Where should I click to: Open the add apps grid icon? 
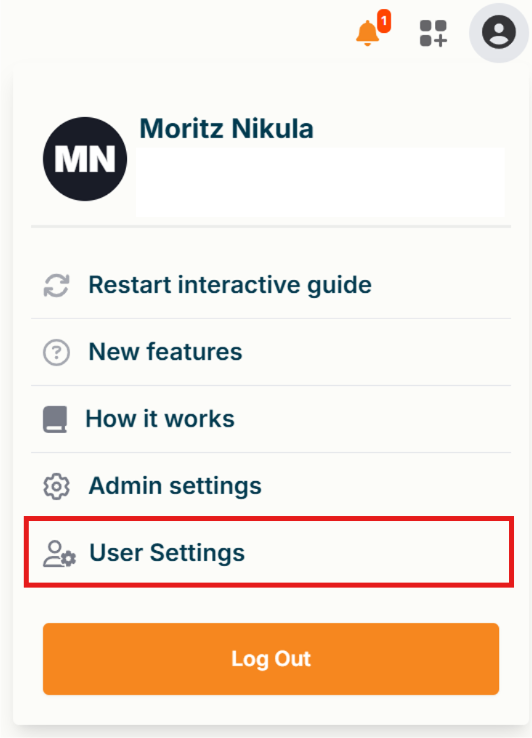pyautogui.click(x=433, y=33)
